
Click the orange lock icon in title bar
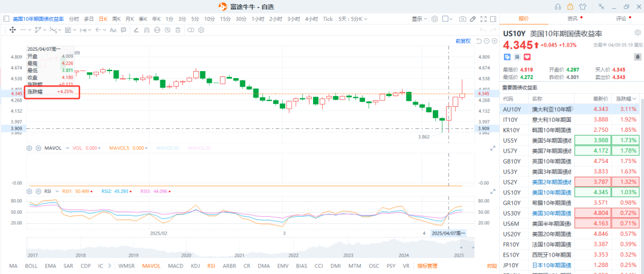click(570, 6)
